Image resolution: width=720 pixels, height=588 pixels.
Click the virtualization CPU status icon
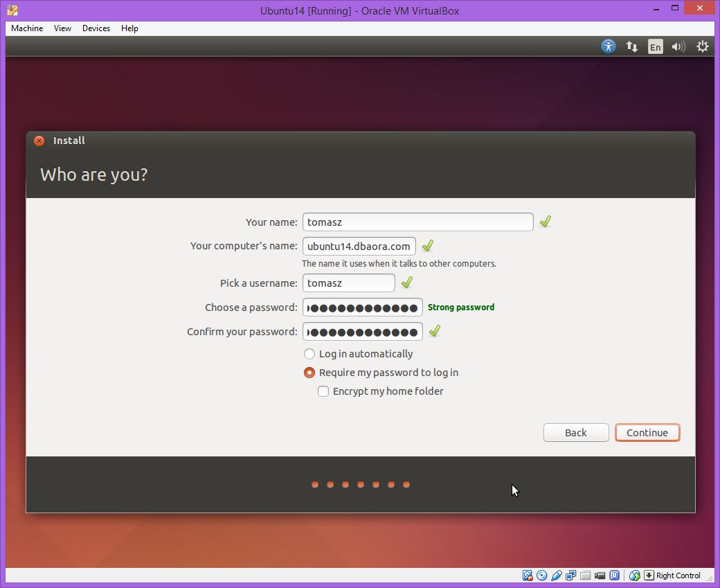click(x=614, y=576)
